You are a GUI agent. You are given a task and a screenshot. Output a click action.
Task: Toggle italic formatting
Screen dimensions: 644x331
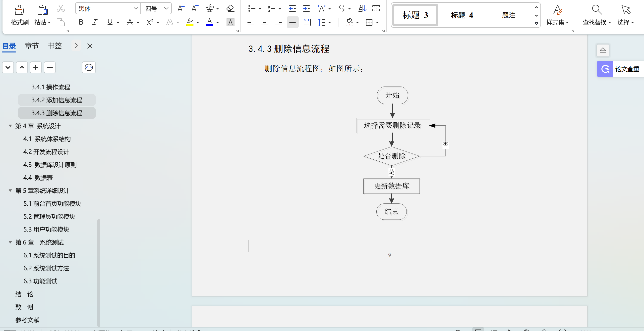(x=95, y=22)
